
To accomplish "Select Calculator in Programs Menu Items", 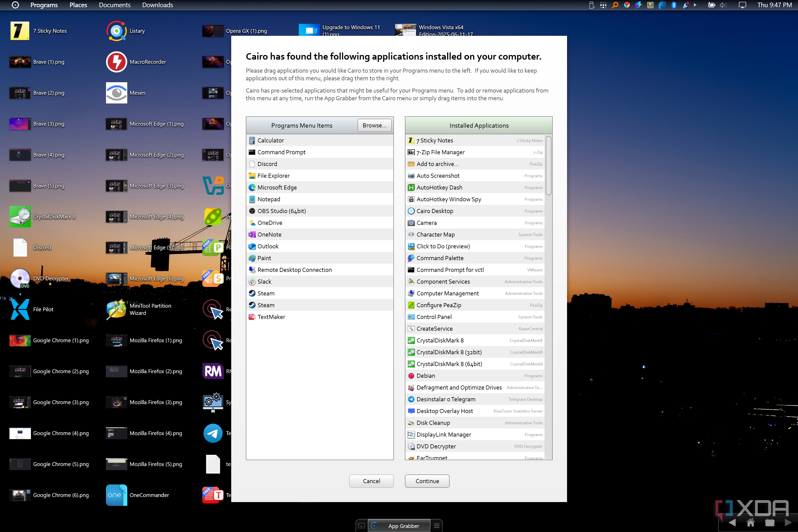I will (320, 140).
